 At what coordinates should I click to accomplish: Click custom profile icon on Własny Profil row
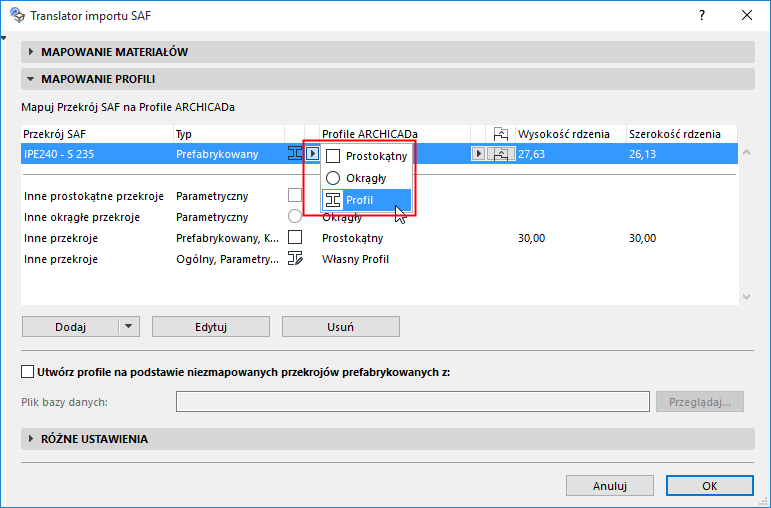(296, 259)
